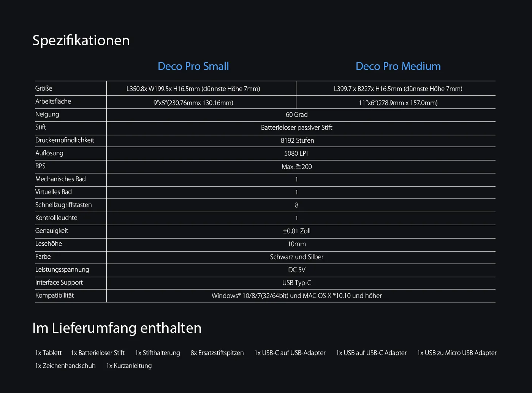Click the 5080 LPI resolution value
Viewport: 532px width, 393px height.
tap(296, 153)
